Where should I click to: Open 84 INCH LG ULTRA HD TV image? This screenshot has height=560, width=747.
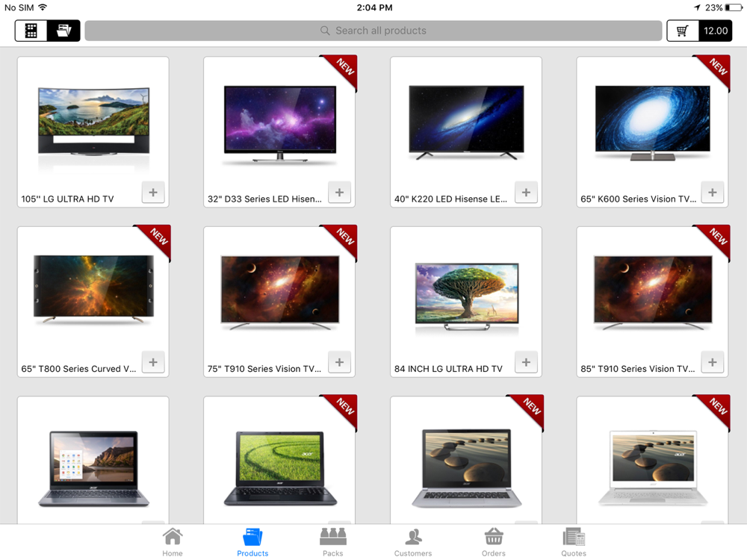coord(466,296)
